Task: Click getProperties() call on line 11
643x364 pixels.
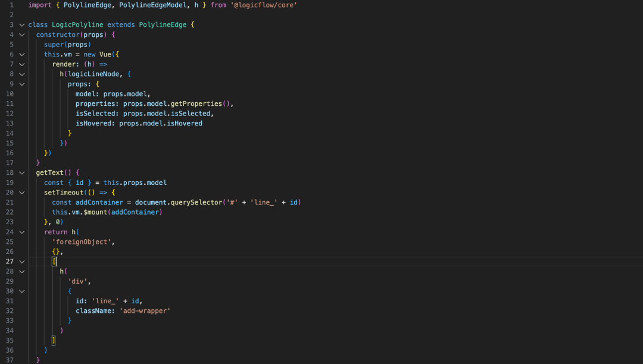Action: tap(200, 103)
